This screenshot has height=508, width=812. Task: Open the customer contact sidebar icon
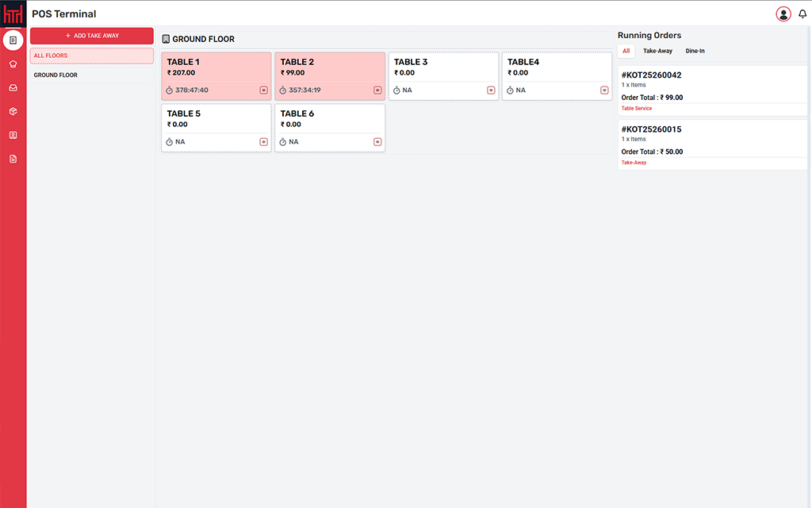[13, 135]
